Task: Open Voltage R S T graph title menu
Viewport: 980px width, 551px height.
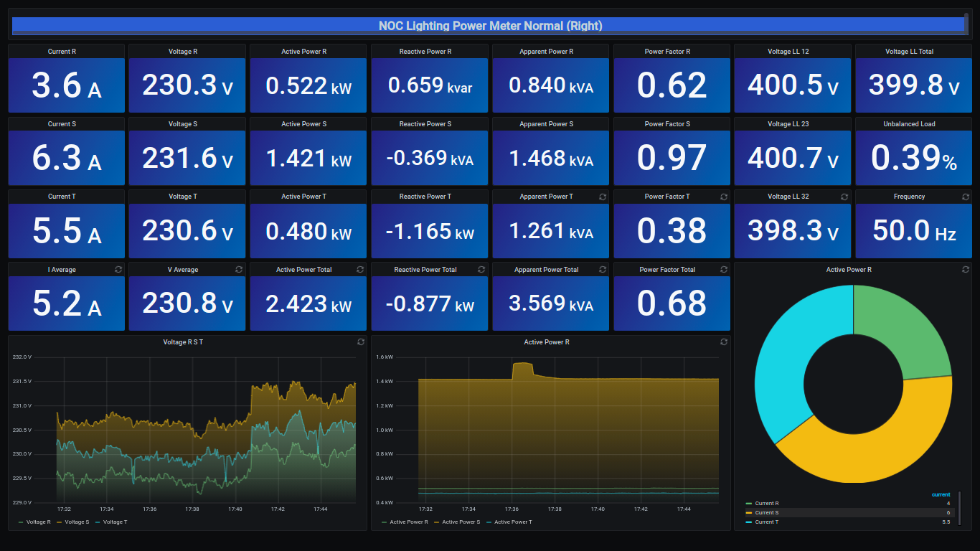Action: pos(183,342)
